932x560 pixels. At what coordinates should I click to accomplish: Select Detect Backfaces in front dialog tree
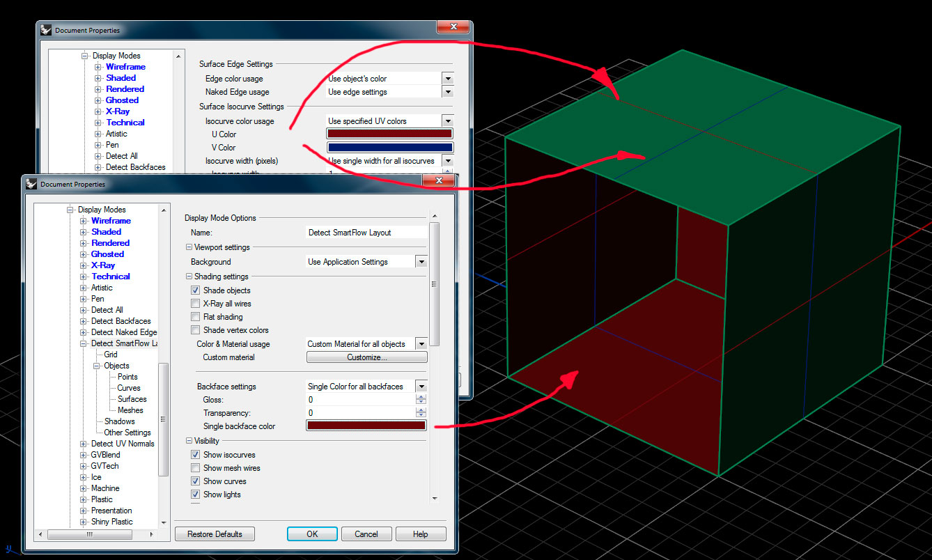tap(121, 321)
